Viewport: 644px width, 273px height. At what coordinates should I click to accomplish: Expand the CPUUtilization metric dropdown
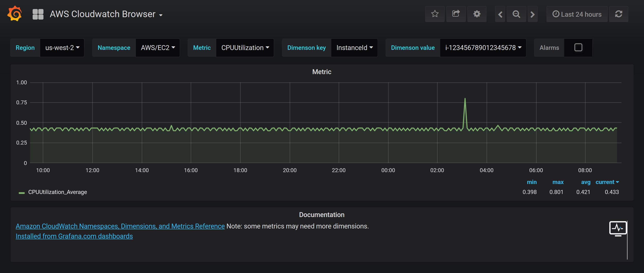pos(245,48)
